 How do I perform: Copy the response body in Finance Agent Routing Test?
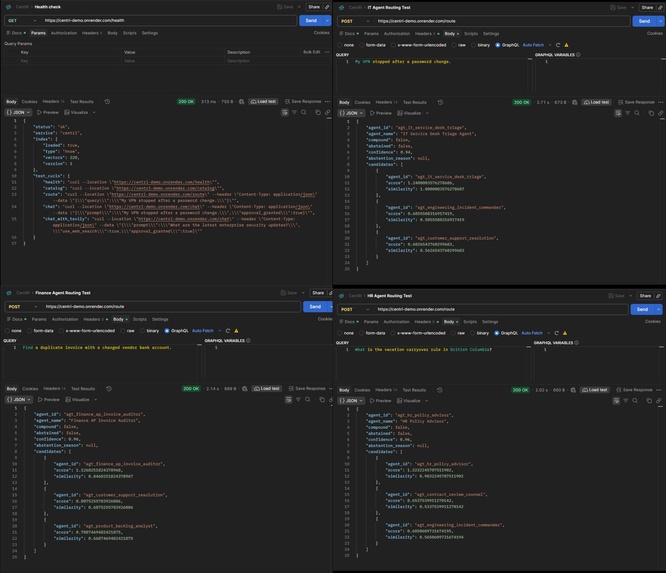[322, 400]
